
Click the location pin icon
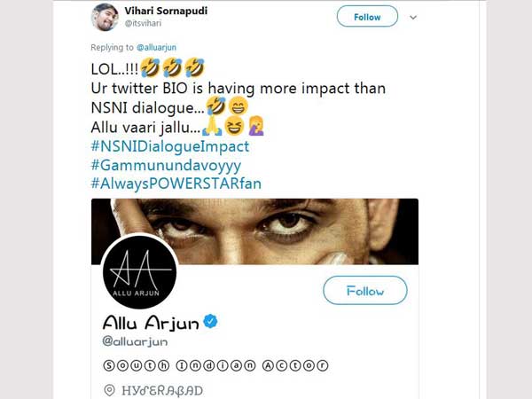(109, 390)
